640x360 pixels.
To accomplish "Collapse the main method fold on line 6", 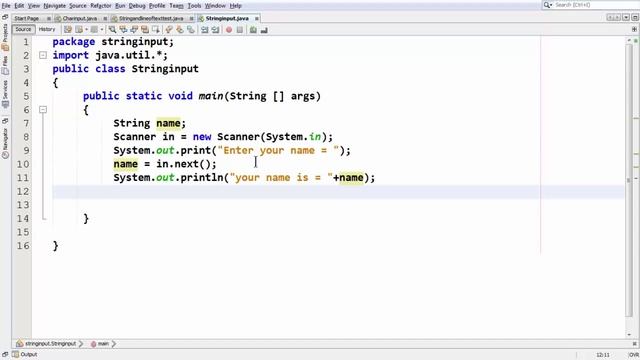I will pos(43,109).
